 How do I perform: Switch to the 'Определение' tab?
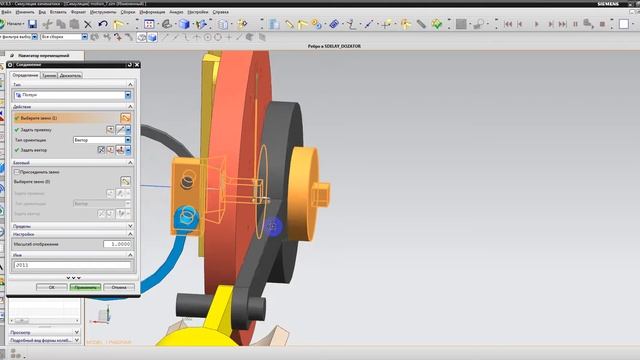point(25,76)
